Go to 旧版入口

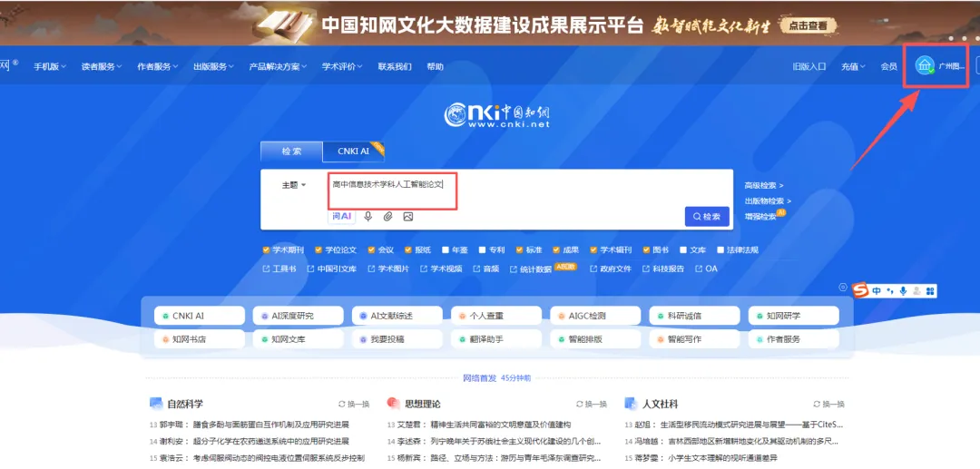809,67
